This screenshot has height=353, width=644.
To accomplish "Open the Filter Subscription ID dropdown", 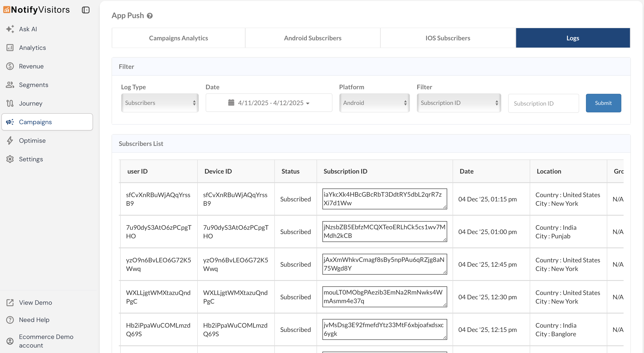I will [459, 103].
